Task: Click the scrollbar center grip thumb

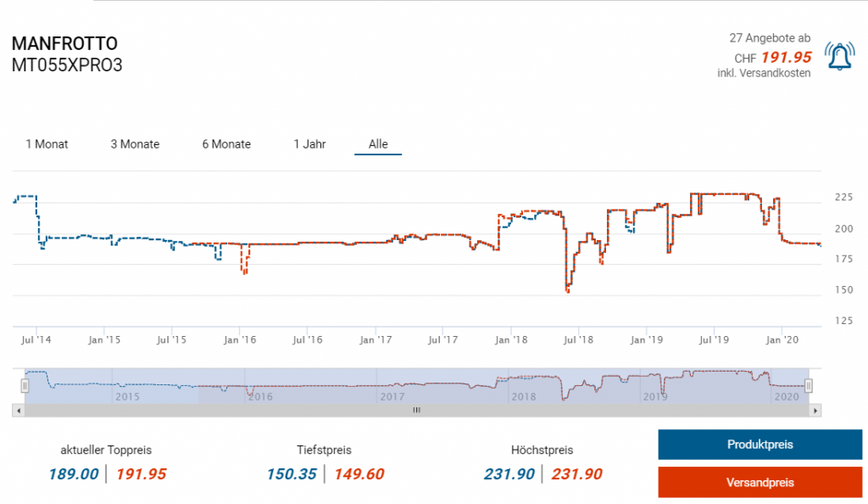Action: [x=416, y=410]
